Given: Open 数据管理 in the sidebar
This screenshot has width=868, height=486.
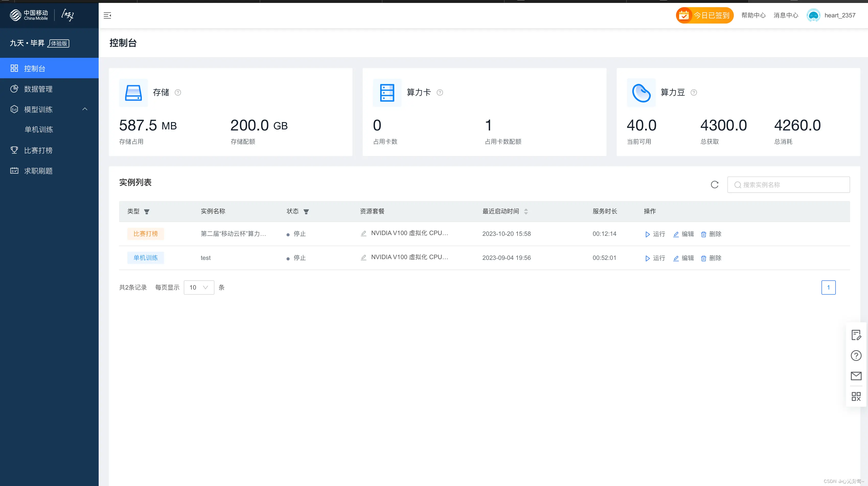Looking at the screenshot, I should coord(49,89).
